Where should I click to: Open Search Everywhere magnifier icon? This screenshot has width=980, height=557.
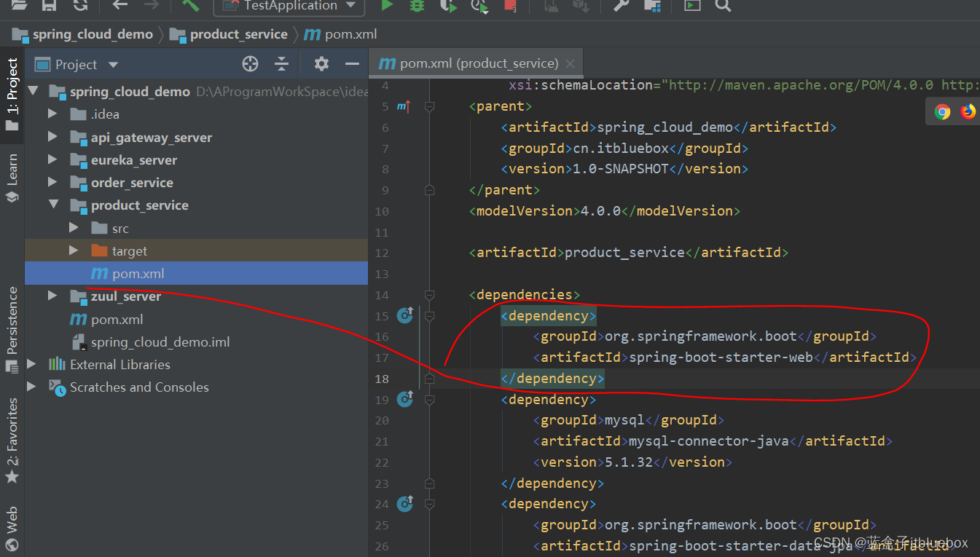tap(723, 5)
